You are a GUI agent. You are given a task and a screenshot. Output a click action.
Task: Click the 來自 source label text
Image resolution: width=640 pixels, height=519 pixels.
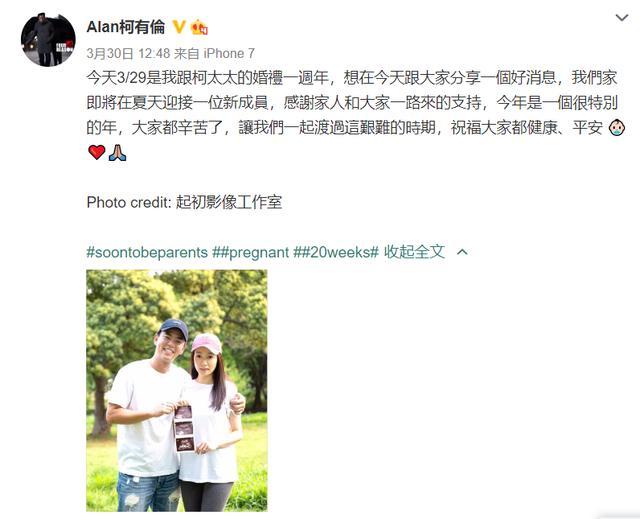click(187, 53)
